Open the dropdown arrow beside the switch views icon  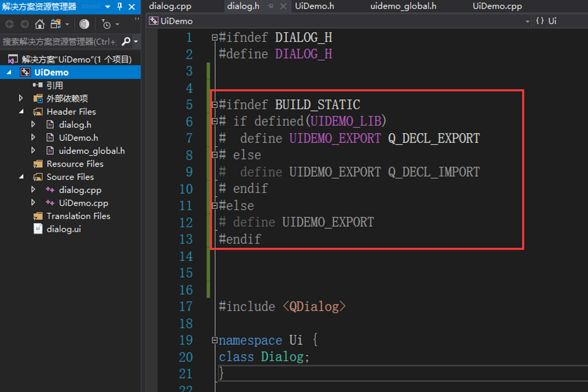[x=67, y=24]
